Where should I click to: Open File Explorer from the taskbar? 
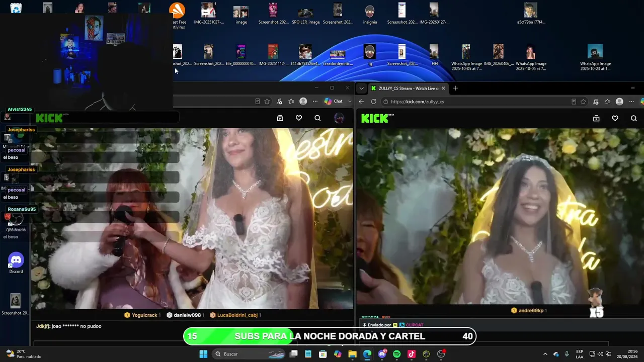(x=352, y=354)
